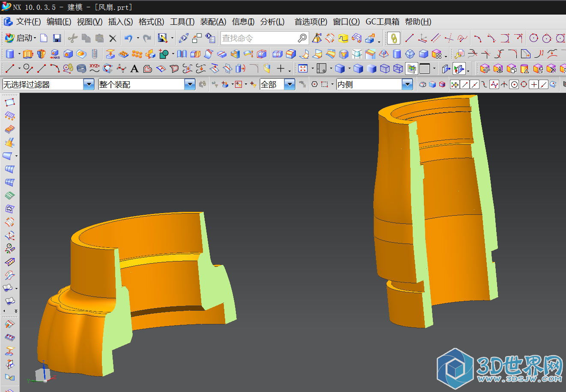Open the 视图(V) menu
This screenshot has height=392, width=566.
click(x=89, y=21)
